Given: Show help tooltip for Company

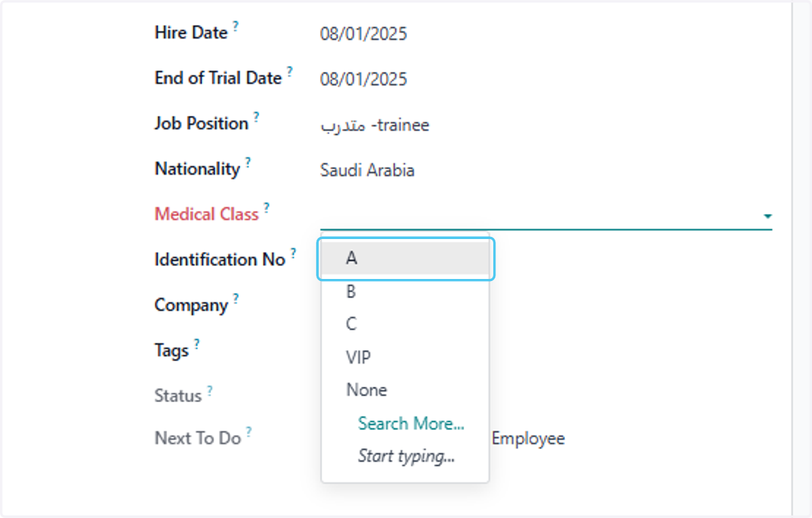Looking at the screenshot, I should [x=235, y=298].
